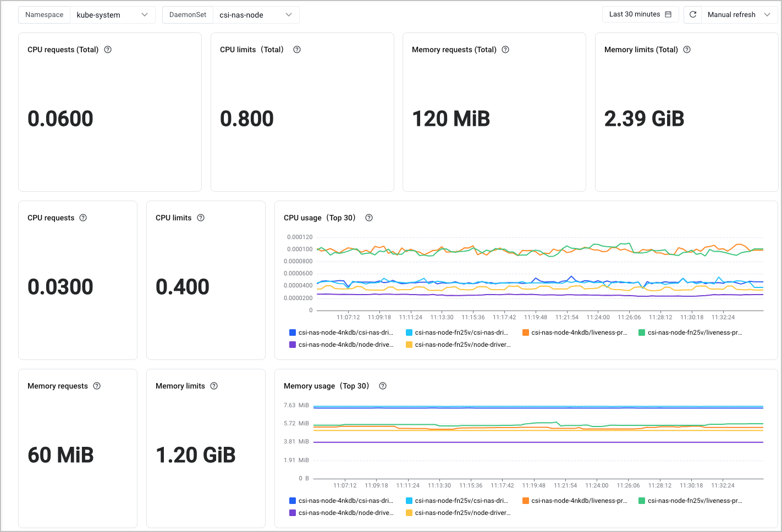Screen dimensions: 782x532
Task: Toggle csi-nas-node-4nkdb/node-drive legend in CPU usage
Action: pyautogui.click(x=341, y=345)
